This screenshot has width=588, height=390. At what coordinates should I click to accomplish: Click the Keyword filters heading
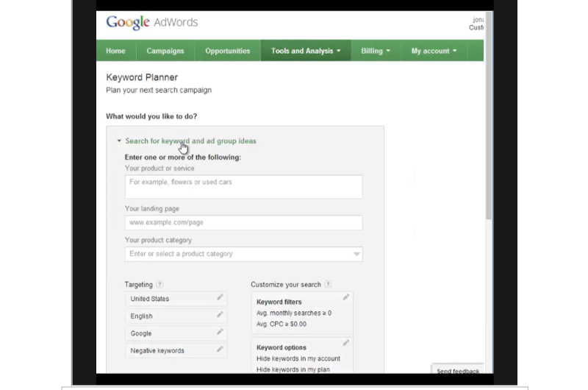(279, 302)
